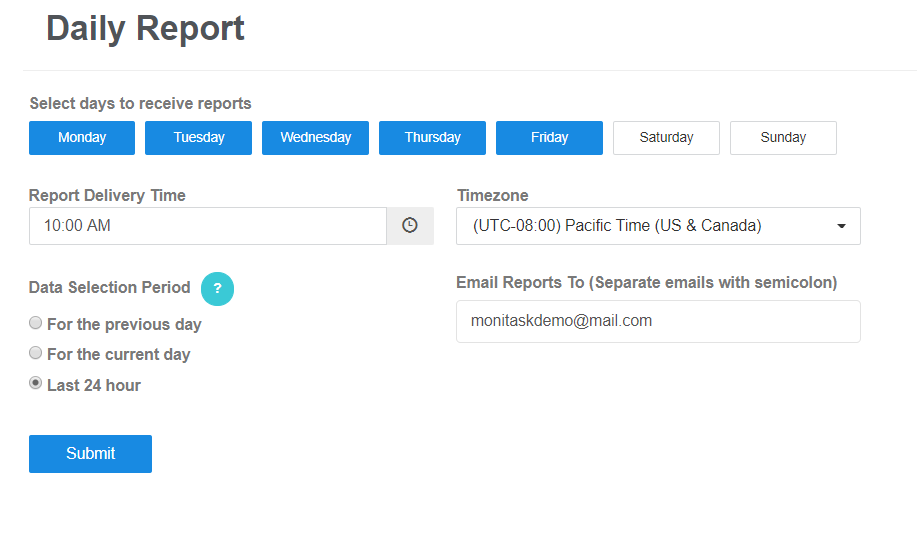Open the Timezone dropdown

658,226
